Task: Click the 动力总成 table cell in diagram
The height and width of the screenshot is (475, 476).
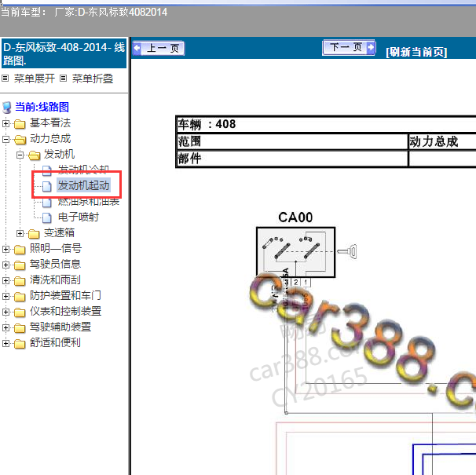Action: coord(442,141)
